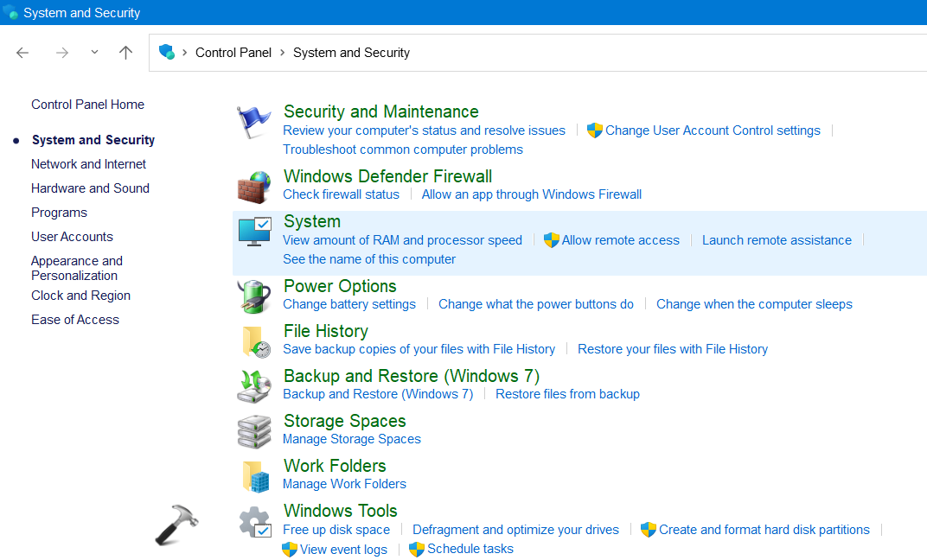Click the Backup and Restore icon
Viewport: 927px width, 560px height.
pos(254,386)
